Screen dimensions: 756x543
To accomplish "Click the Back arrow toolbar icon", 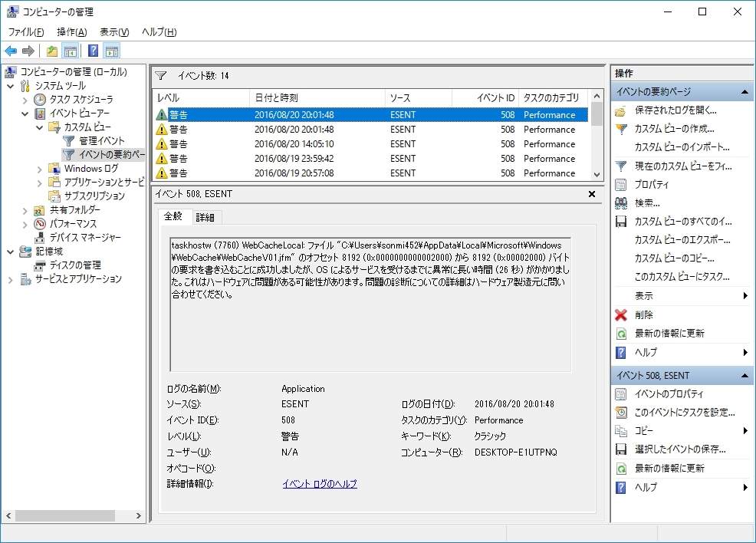I will coord(11,51).
